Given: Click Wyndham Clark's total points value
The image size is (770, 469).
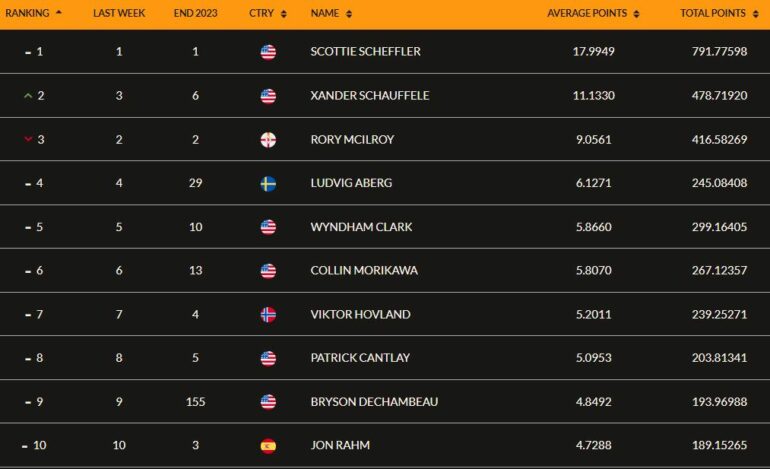Looking at the screenshot, I should coord(719,227).
